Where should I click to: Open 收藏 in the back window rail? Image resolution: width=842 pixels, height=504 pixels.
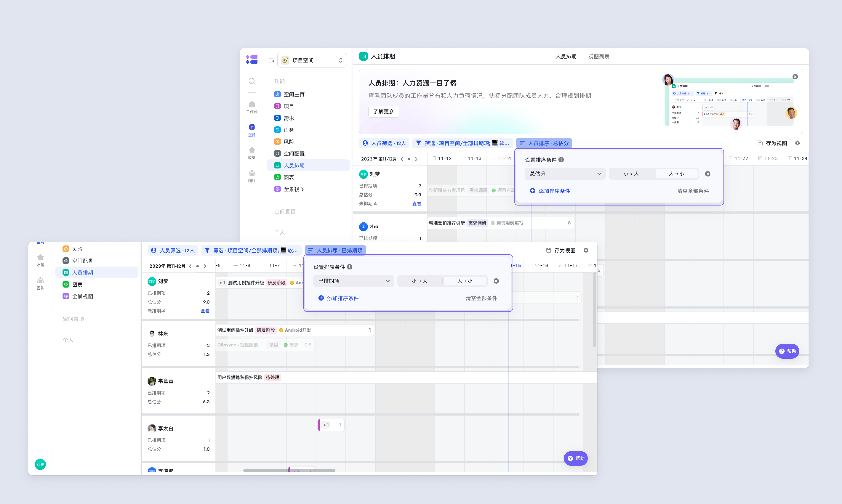(x=252, y=153)
